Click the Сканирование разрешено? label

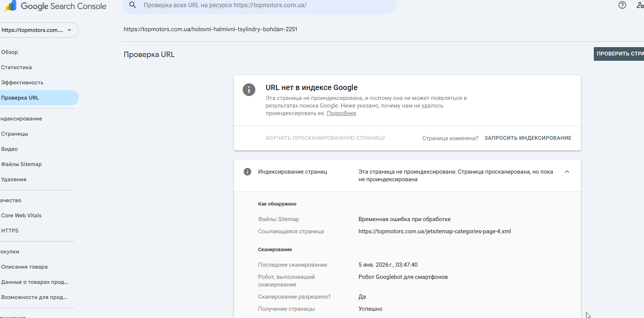[294, 297]
